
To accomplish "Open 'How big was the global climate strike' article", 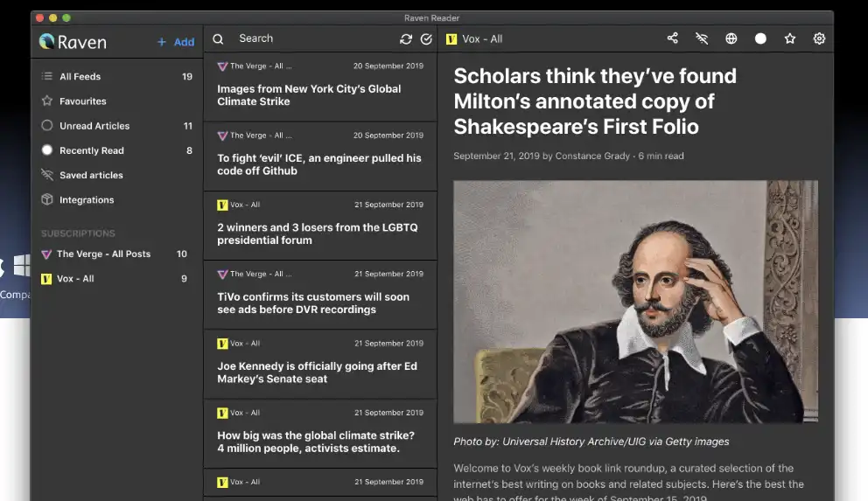I will 320,434.
